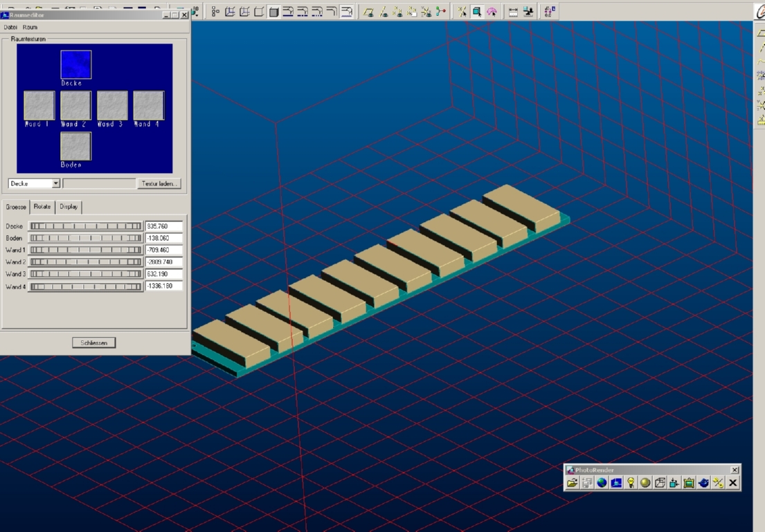The width and height of the screenshot is (765, 532).
Task: Click the horizontal dimension measure icon
Action: pos(513,12)
